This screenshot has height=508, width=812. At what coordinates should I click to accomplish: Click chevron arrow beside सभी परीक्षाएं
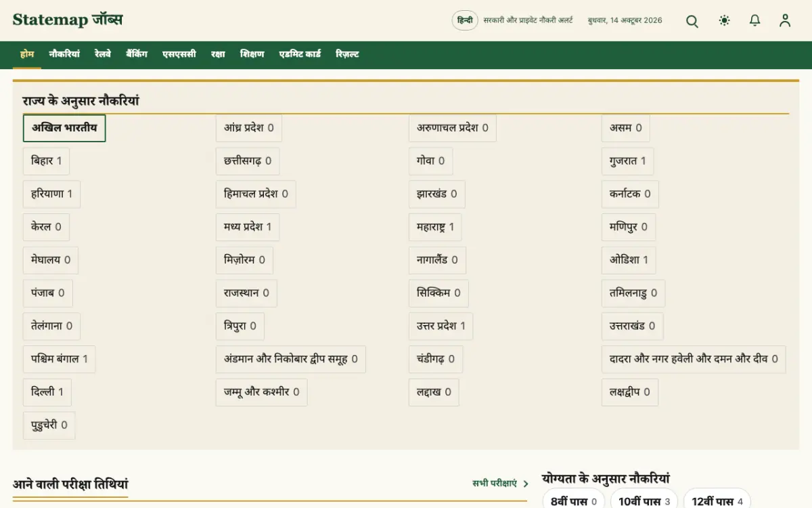(x=526, y=484)
